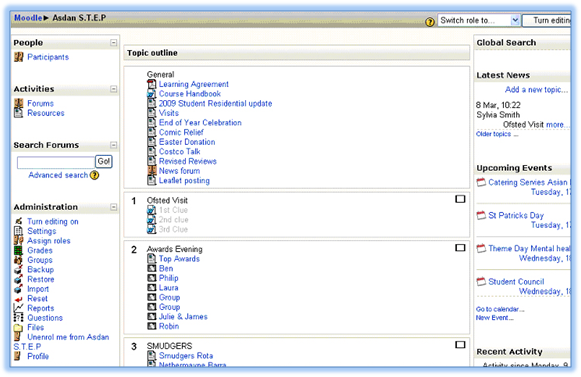Click the Import icon
The image size is (581, 377).
[x=19, y=289]
